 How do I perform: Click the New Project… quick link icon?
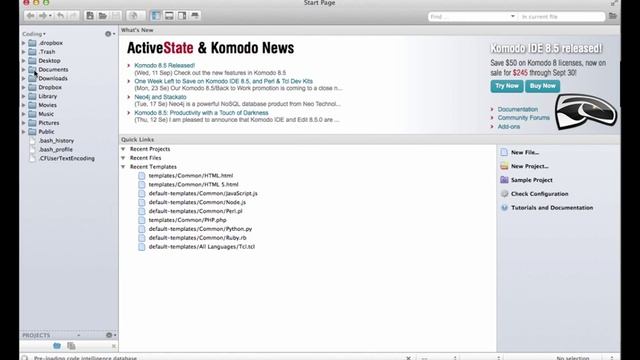pos(504,166)
